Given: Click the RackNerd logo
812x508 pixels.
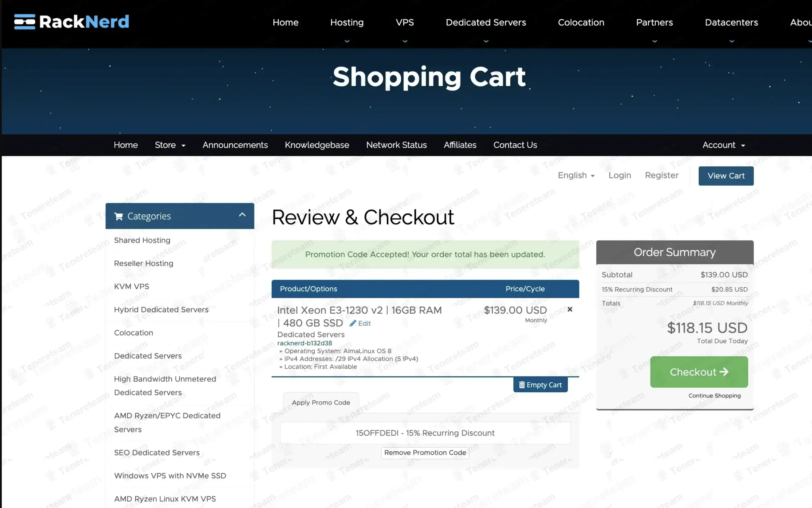Looking at the screenshot, I should click(x=72, y=22).
